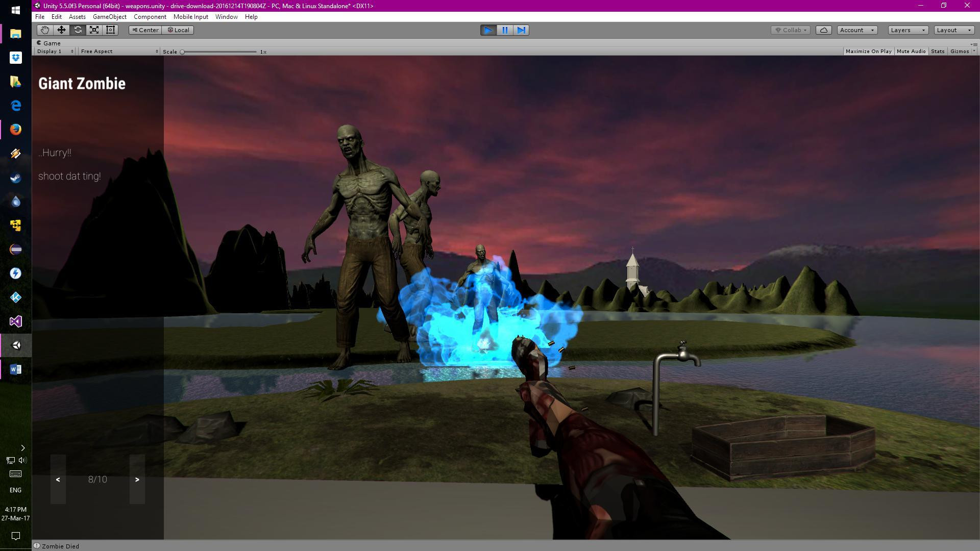The width and height of the screenshot is (980, 551).
Task: Pause the running game
Action: pyautogui.click(x=505, y=30)
